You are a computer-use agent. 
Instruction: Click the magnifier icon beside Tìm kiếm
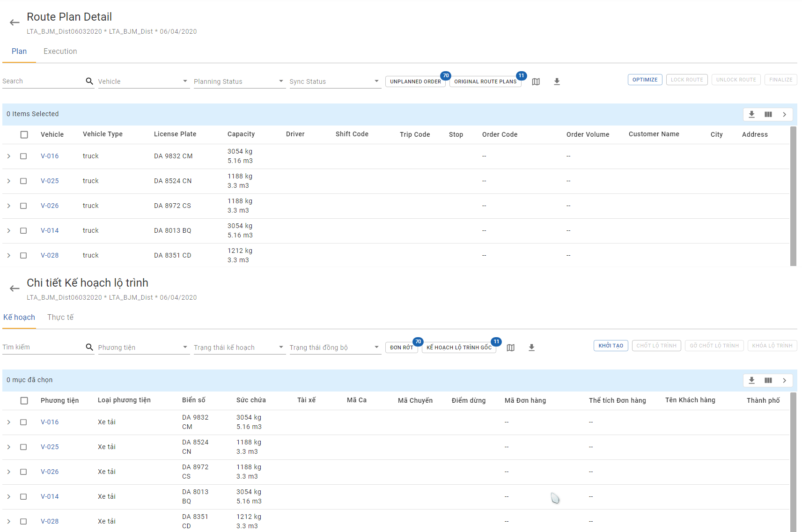pyautogui.click(x=89, y=347)
